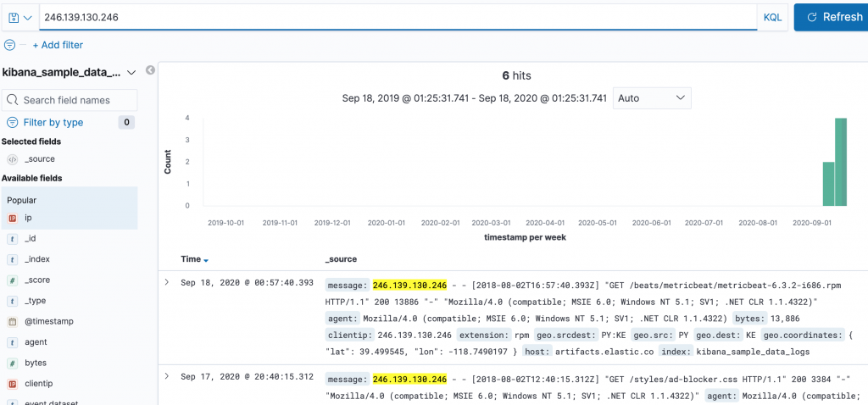Click the Time column sort arrow
The height and width of the screenshot is (405, 868).
point(206,260)
